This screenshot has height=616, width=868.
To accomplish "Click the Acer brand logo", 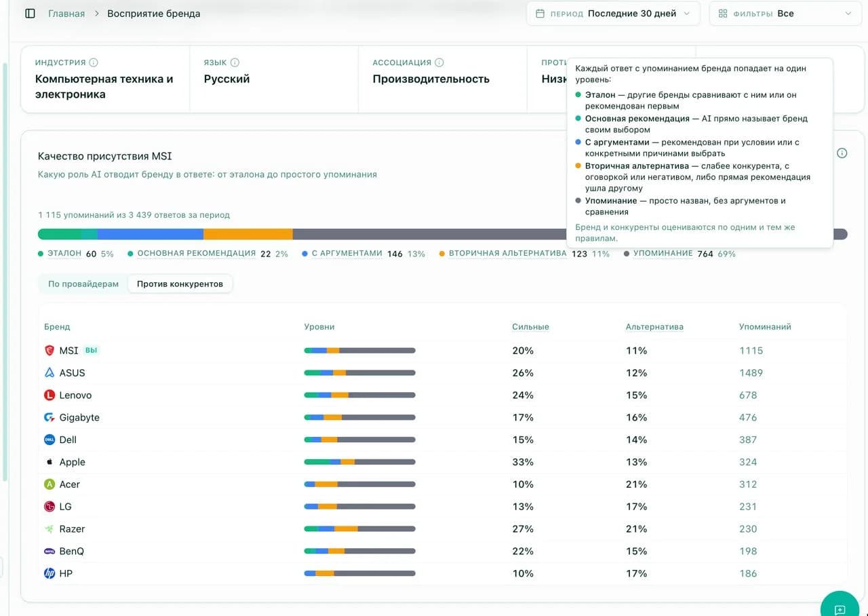I will tap(50, 484).
